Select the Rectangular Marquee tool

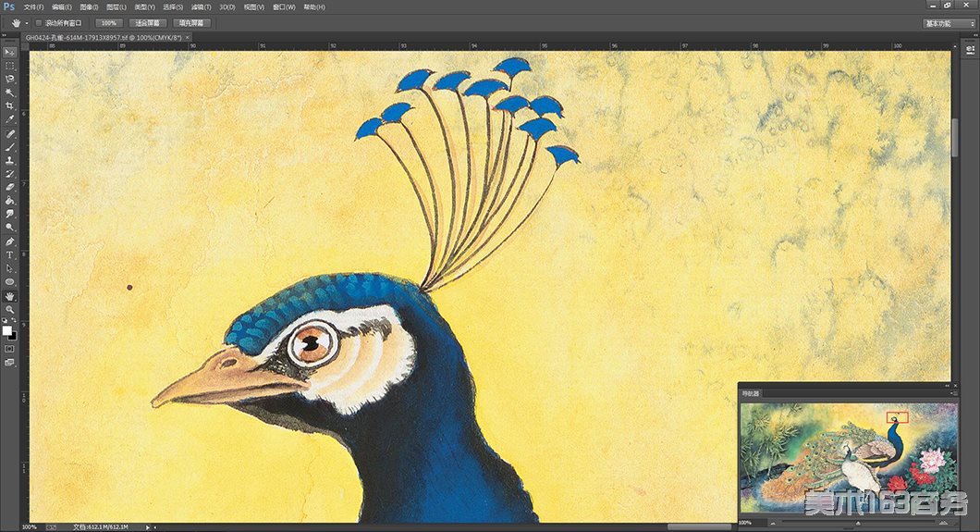[9, 66]
